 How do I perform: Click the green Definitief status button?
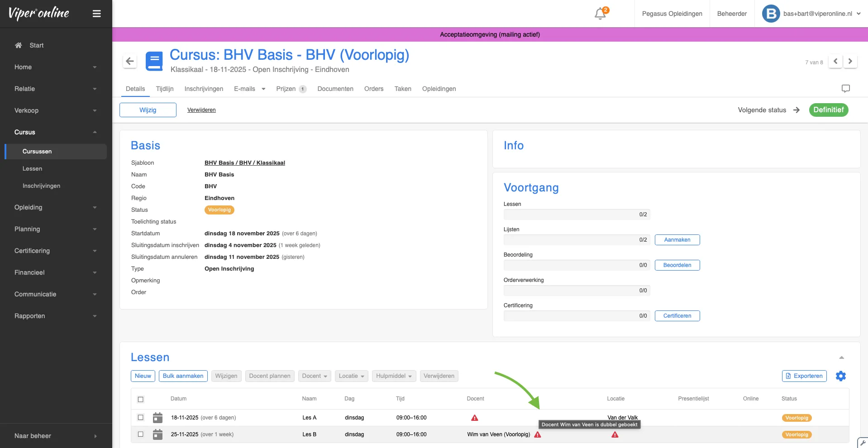[828, 110]
